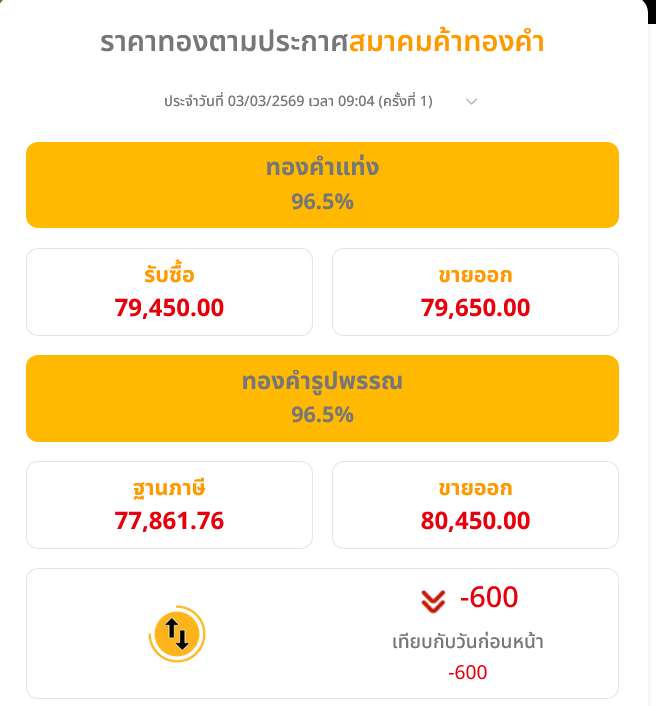This screenshot has height=706, width=656.
Task: Click ขายออก label above 80,450.00
Action: (475, 488)
